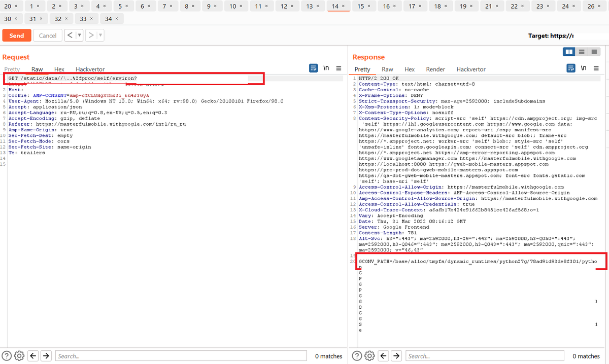Toggle word wrap in the Response panel
Viewport: 609px width, 364px height.
point(571,68)
